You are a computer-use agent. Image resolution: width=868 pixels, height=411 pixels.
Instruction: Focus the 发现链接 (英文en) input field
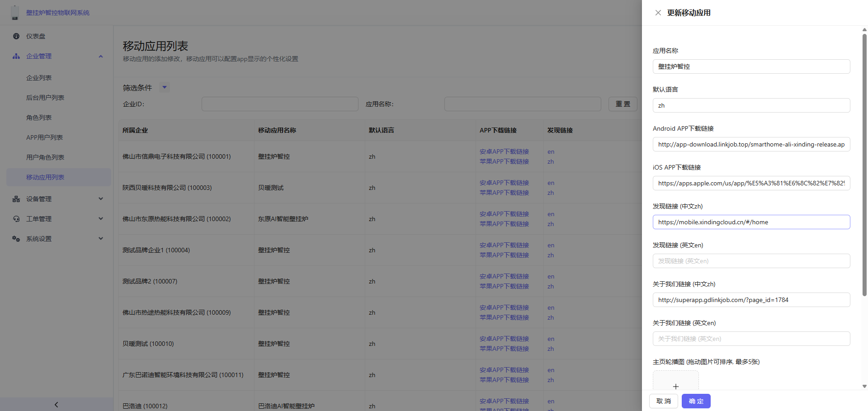click(x=751, y=261)
